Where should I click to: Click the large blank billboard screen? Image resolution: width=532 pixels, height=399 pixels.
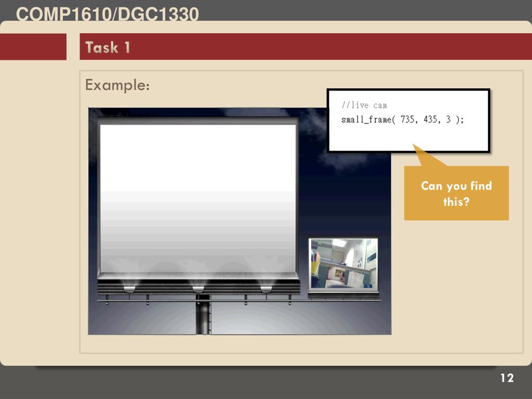click(198, 198)
